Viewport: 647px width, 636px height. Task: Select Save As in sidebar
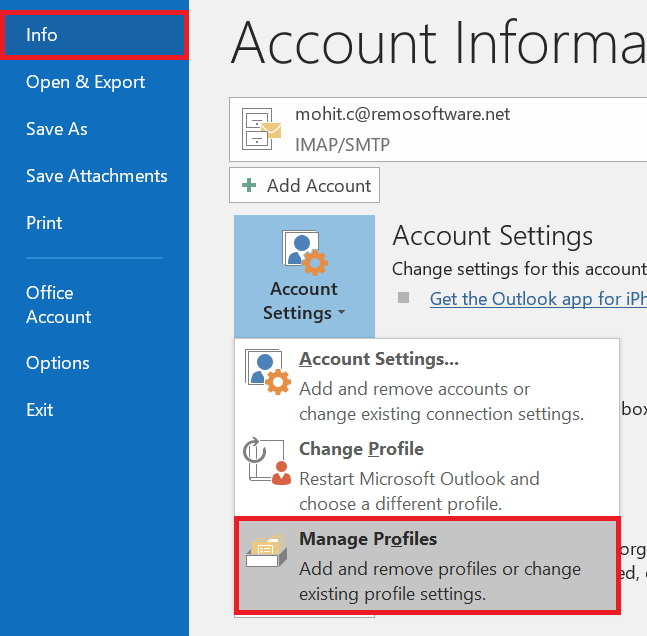[x=57, y=129]
